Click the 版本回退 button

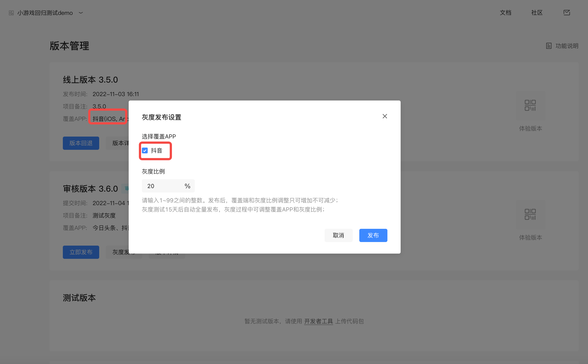[x=81, y=143]
